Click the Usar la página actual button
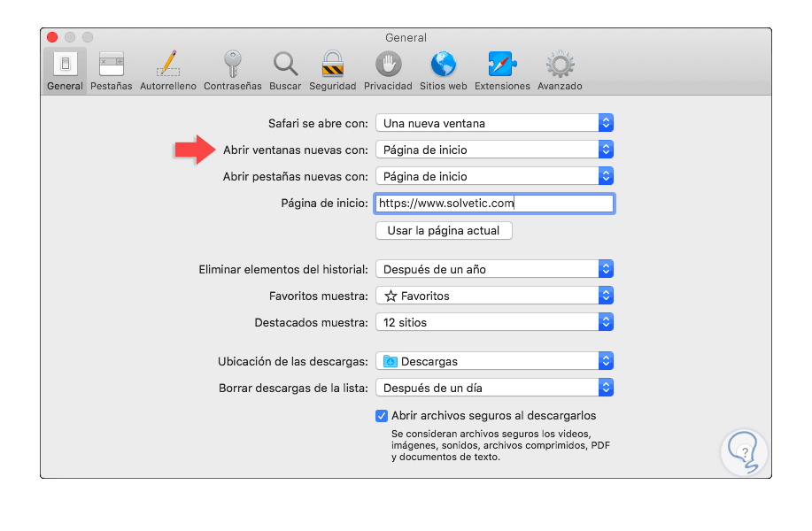Viewport: 812px width, 531px height. coord(444,231)
